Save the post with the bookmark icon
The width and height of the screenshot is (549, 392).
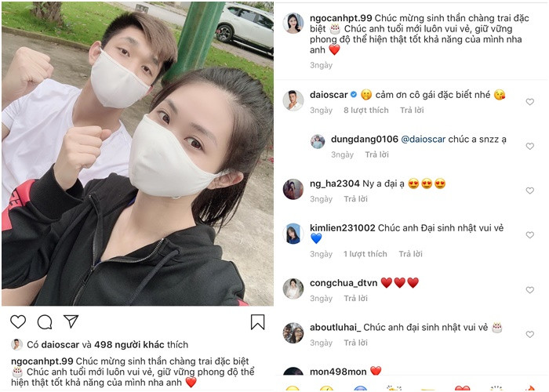[257, 322]
